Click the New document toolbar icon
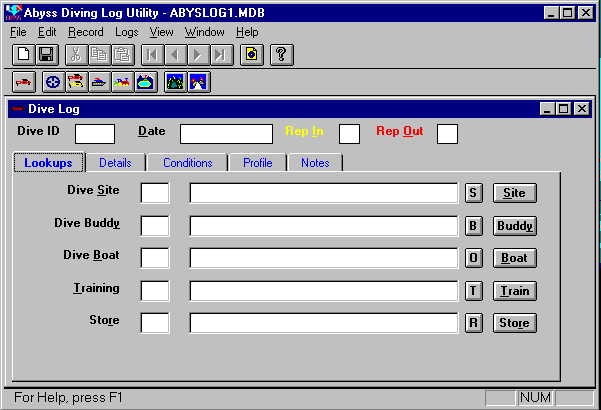The width and height of the screenshot is (601, 410). 24,54
